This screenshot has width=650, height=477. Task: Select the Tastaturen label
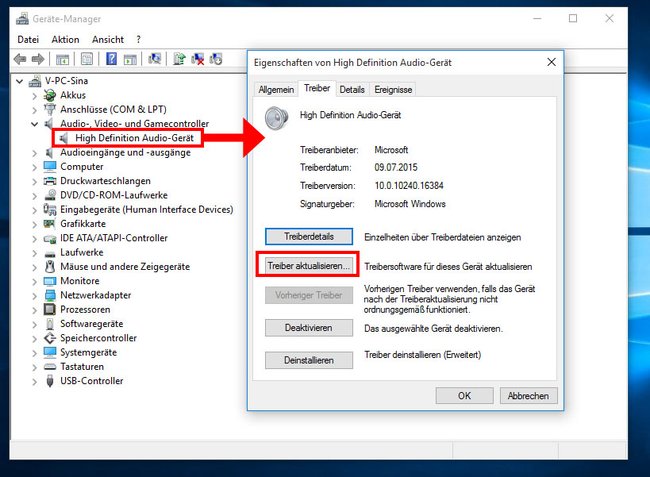(82, 367)
